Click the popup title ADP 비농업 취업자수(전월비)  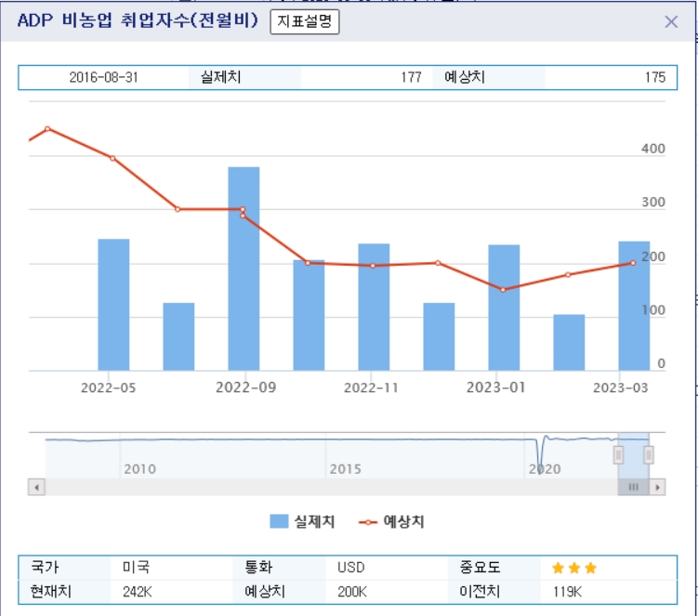(138, 20)
